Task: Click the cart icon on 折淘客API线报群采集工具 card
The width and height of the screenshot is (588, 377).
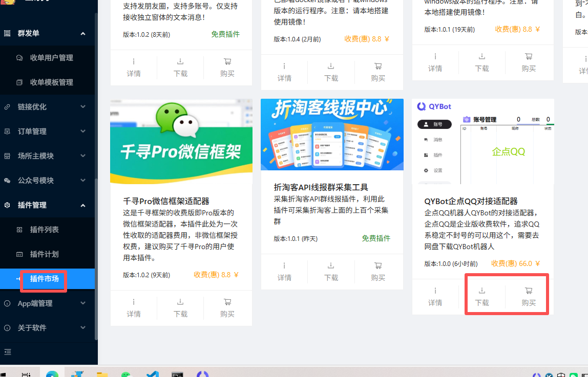Action: 378,265
